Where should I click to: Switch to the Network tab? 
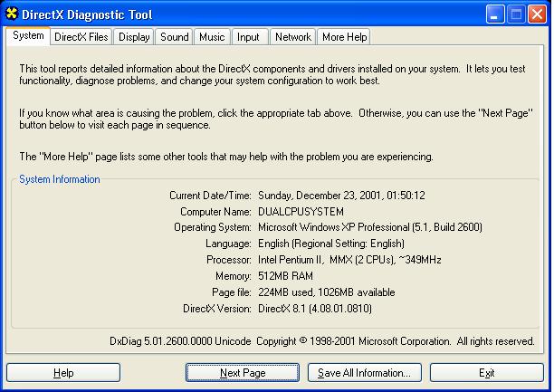(292, 37)
